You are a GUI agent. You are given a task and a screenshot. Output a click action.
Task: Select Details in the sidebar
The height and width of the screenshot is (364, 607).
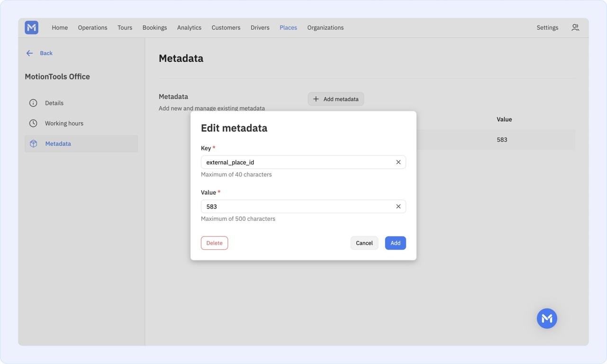coord(81,103)
